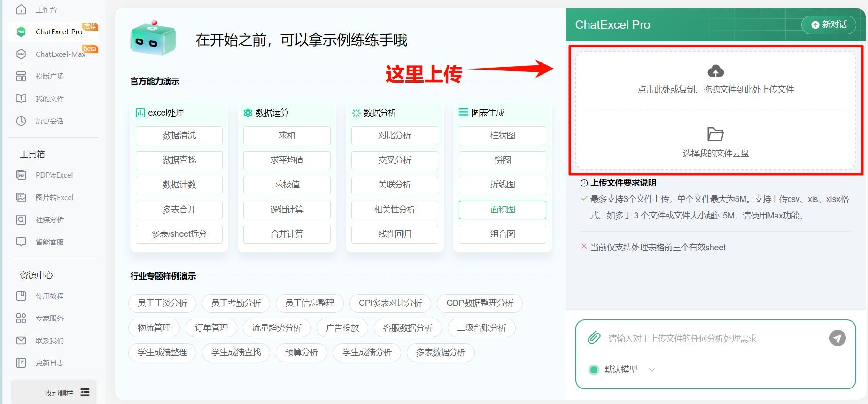Start a new chat with 新对话

pos(829,24)
